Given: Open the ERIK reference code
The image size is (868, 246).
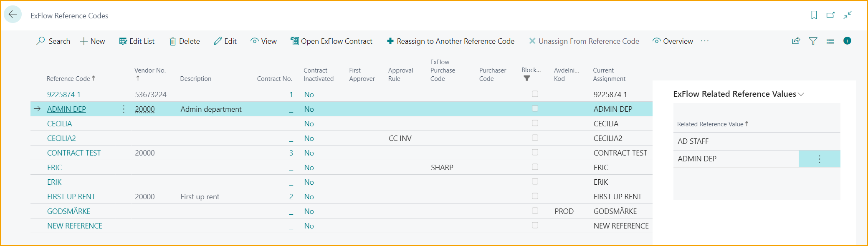Looking at the screenshot, I should click(x=54, y=182).
